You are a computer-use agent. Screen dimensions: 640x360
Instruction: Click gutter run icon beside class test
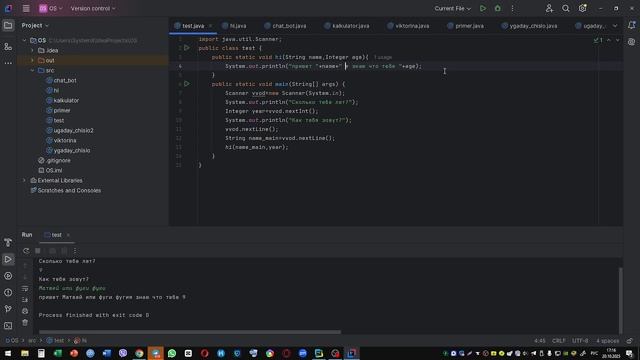(187, 48)
